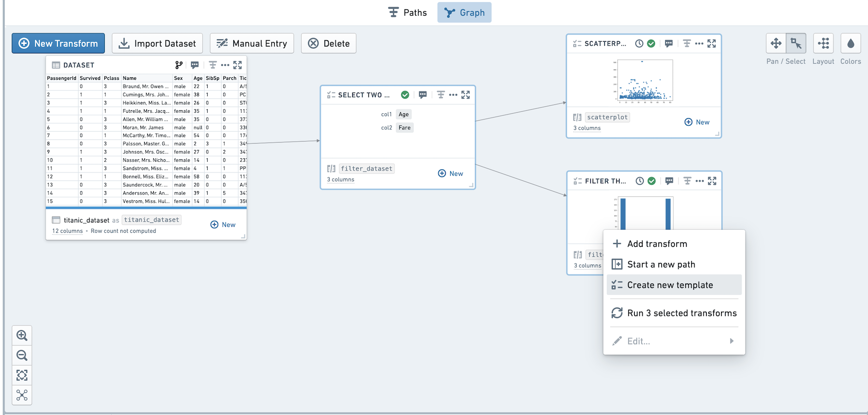Zoom in on the graph
The height and width of the screenshot is (415, 868).
[x=22, y=336]
